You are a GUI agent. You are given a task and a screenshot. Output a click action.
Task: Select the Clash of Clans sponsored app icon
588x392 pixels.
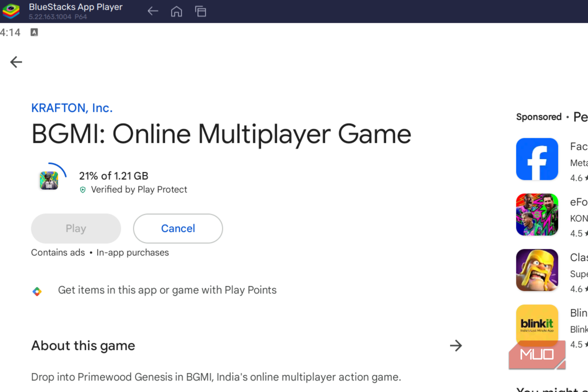click(x=537, y=270)
